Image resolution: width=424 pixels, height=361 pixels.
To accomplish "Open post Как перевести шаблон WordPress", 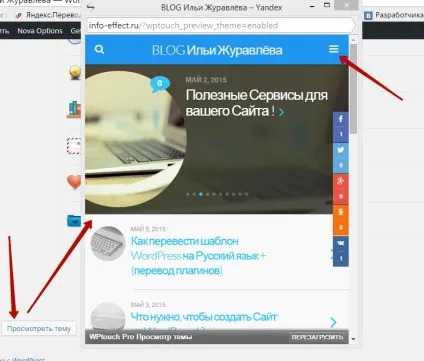I will (198, 256).
